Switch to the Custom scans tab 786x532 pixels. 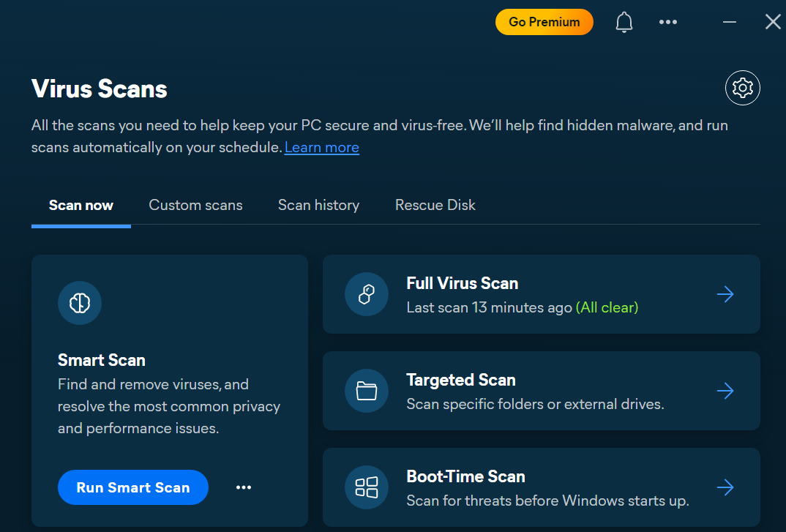tap(195, 205)
